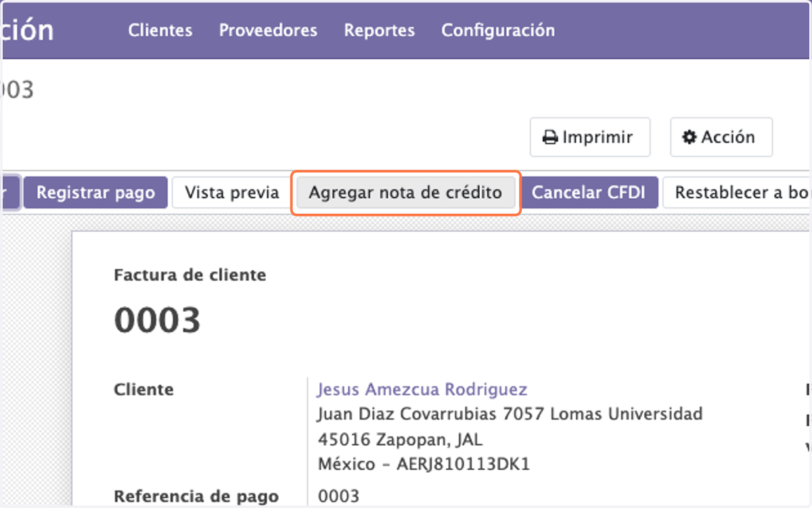812x508 pixels.
Task: Click the text México – AERJ810113DK1
Action: pyautogui.click(x=424, y=465)
